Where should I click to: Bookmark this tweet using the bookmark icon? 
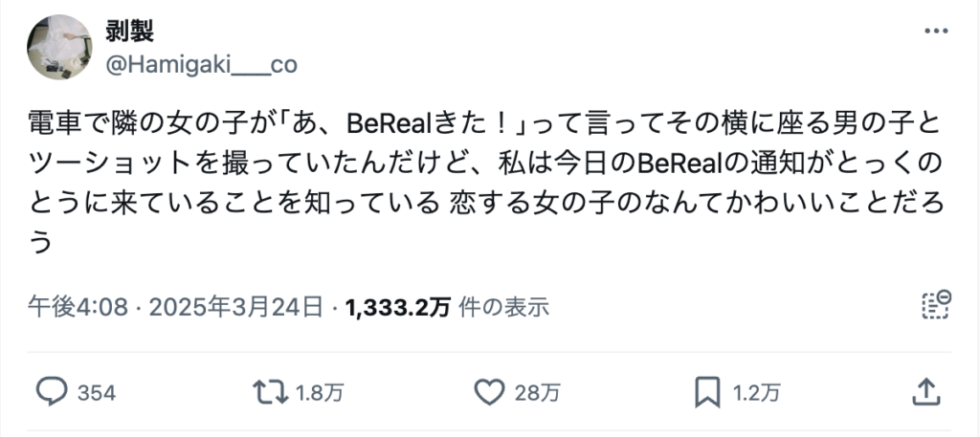(x=707, y=390)
